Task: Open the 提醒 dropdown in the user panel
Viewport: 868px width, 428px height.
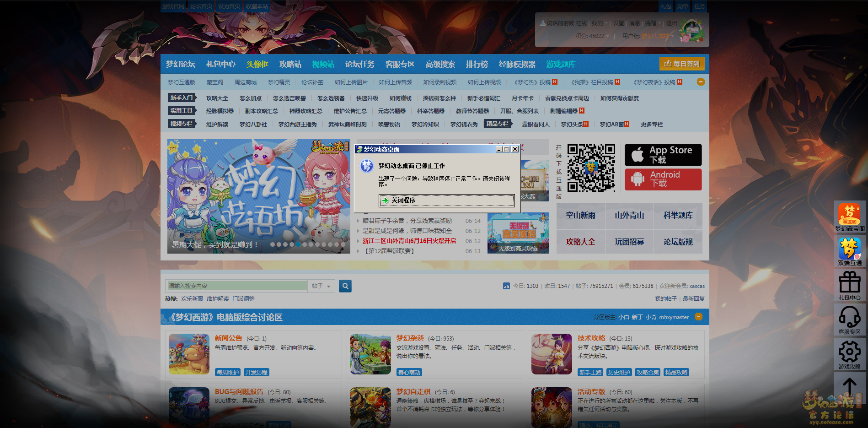Action: [x=653, y=23]
